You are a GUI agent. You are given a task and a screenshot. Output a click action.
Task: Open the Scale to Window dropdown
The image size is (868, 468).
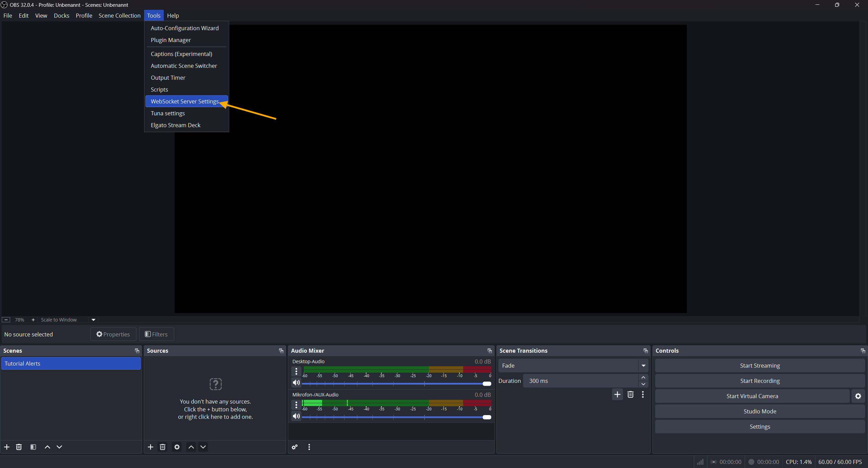coord(94,320)
